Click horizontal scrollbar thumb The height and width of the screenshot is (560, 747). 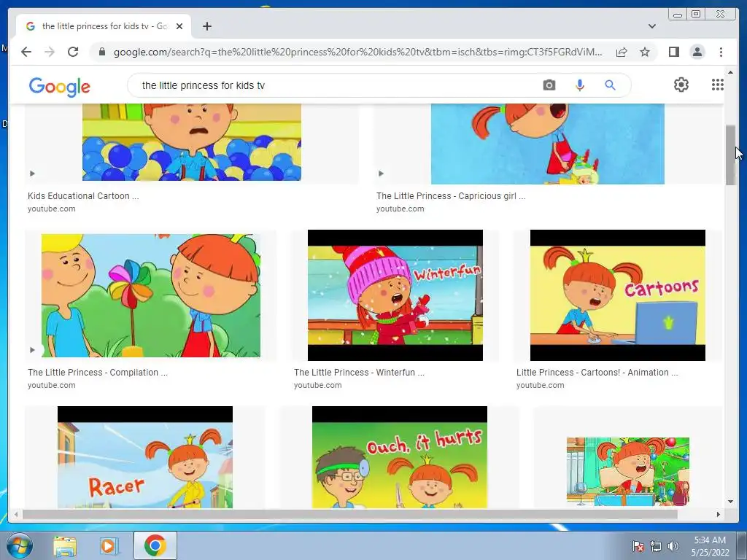(x=350, y=514)
